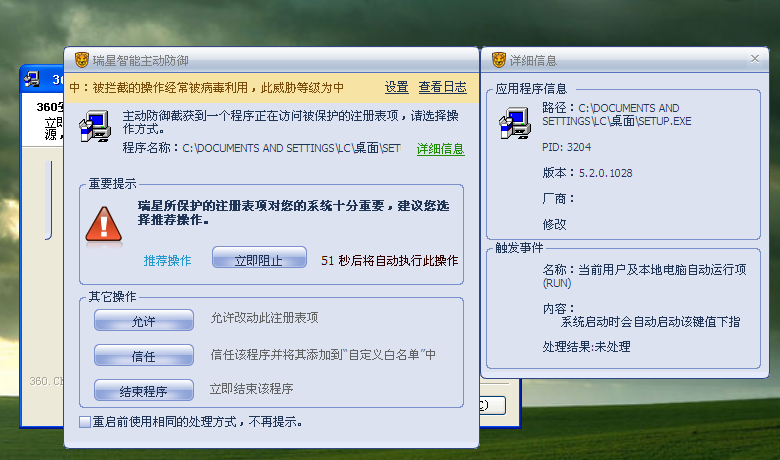Click the 信任该程序并将其添加到自定义白名单 description
The width and height of the screenshot is (780, 460).
[x=323, y=355]
